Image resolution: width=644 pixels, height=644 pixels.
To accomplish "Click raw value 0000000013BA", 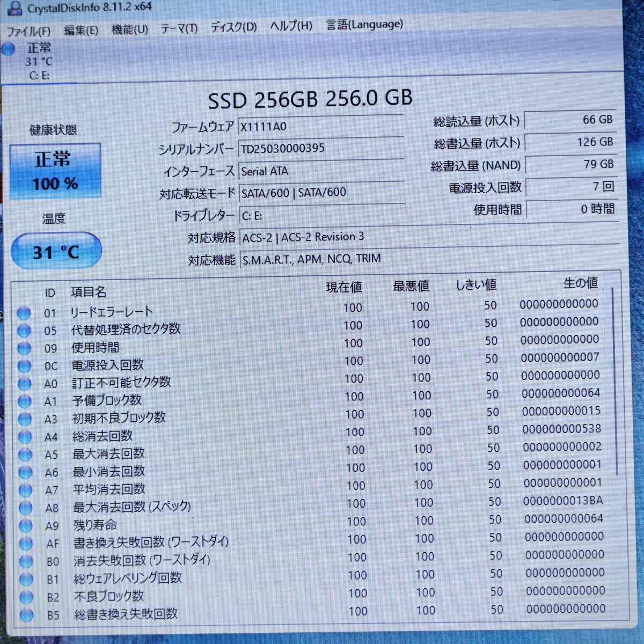I will pos(563,501).
